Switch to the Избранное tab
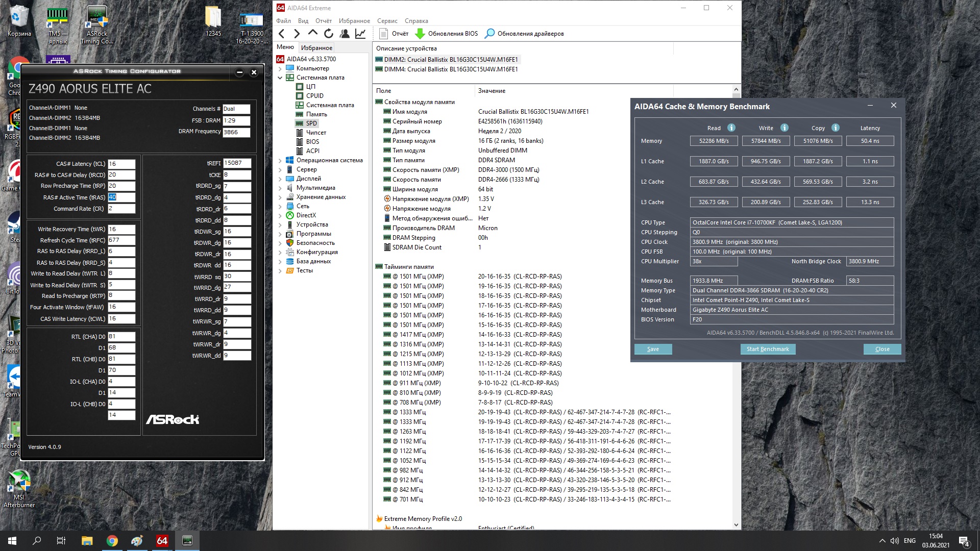Image resolution: width=980 pixels, height=551 pixels. coord(316,47)
